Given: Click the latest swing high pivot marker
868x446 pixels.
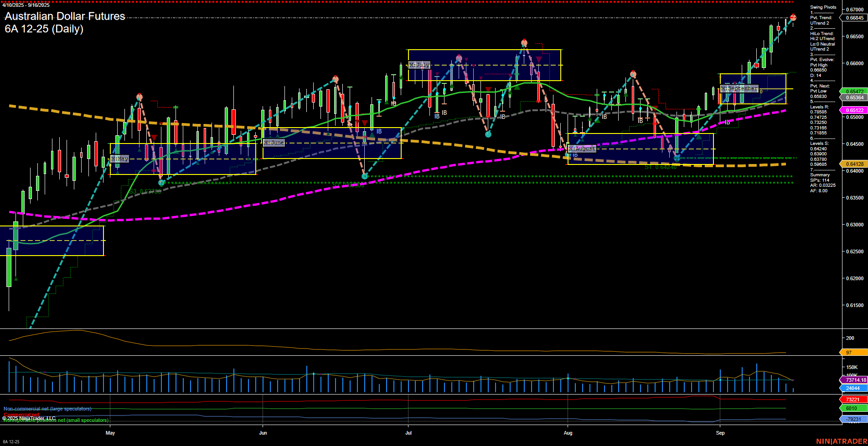Looking at the screenshot, I should (793, 17).
